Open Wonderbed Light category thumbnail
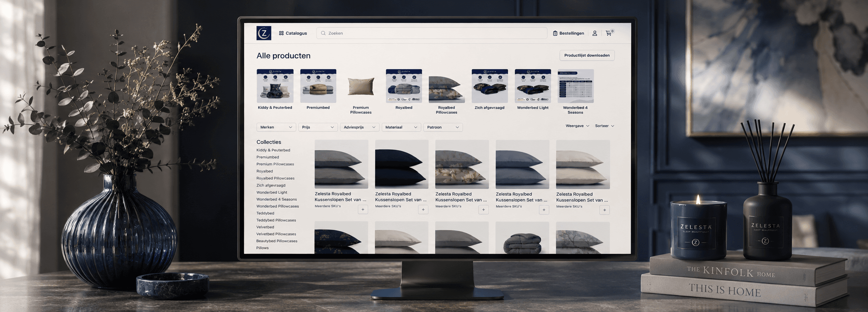This screenshot has height=312, width=868. 533,86
